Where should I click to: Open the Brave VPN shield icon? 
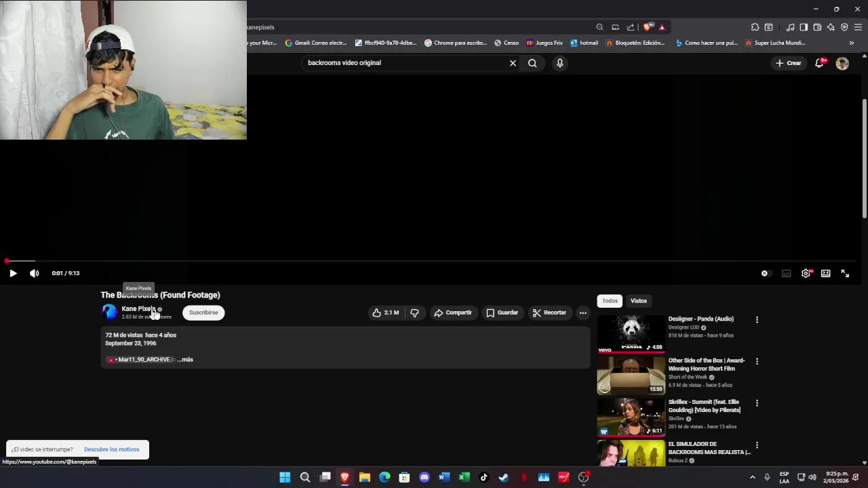click(x=844, y=27)
